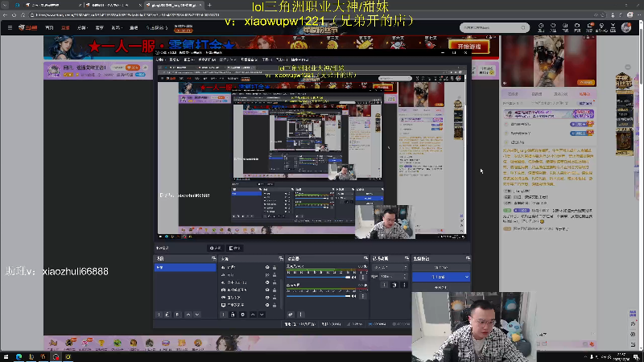Open transition properties three-dot icon
This screenshot has height=362, width=644.
click(404, 285)
